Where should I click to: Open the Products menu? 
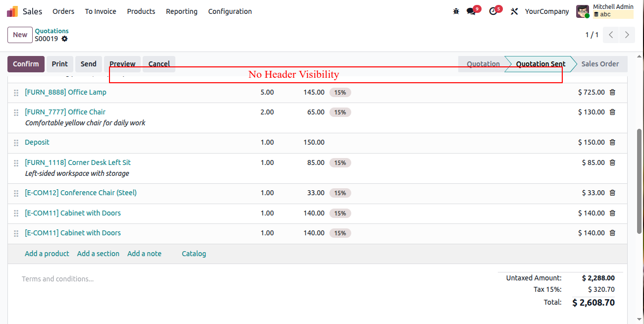[141, 11]
